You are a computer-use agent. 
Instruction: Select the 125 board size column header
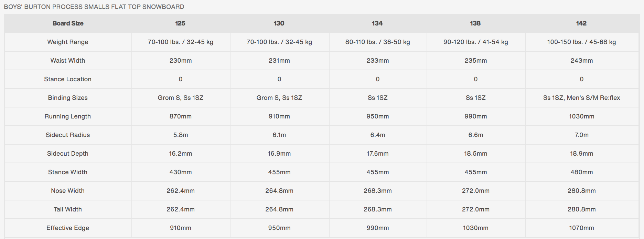click(180, 23)
